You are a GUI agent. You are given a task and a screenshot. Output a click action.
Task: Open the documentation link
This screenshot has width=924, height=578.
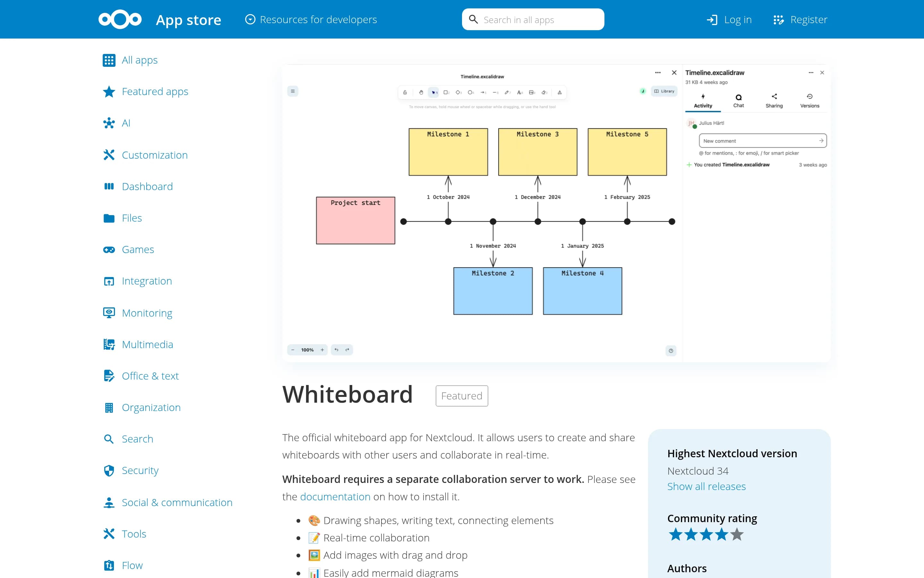[x=335, y=496]
